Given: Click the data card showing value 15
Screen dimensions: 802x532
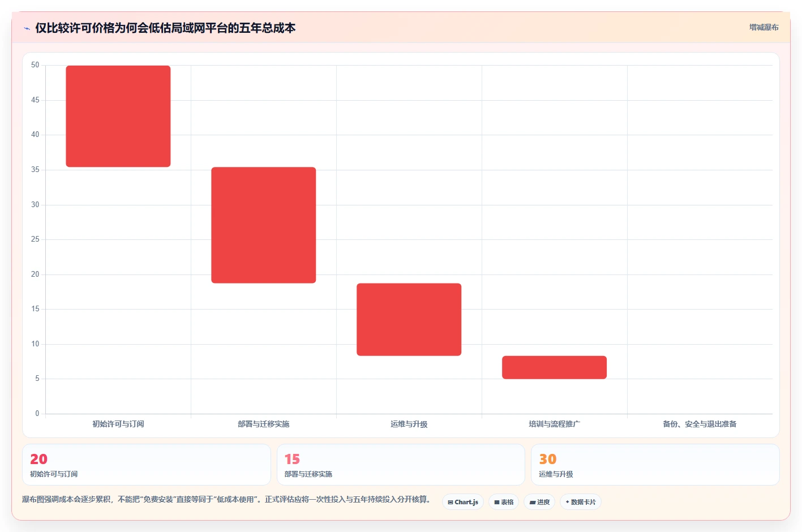Looking at the screenshot, I should [401, 465].
